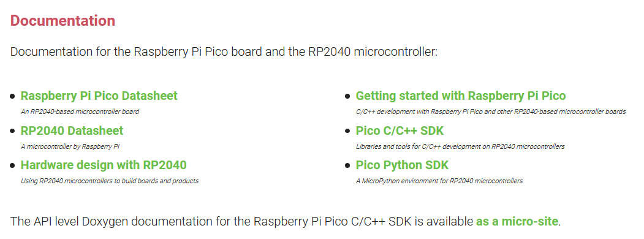
Task: Click the "A MicroPython environment" caption
Action: coord(439,181)
